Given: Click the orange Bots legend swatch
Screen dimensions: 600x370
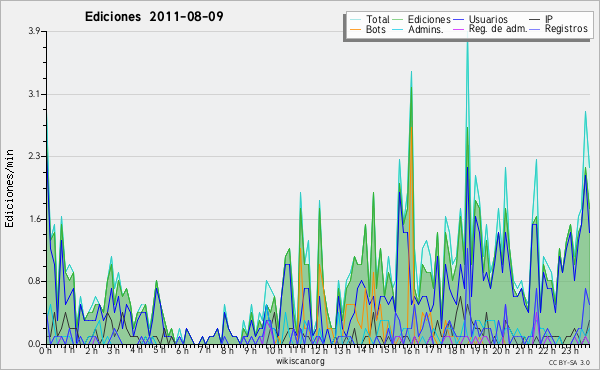Looking at the screenshot, I should 355,29.
